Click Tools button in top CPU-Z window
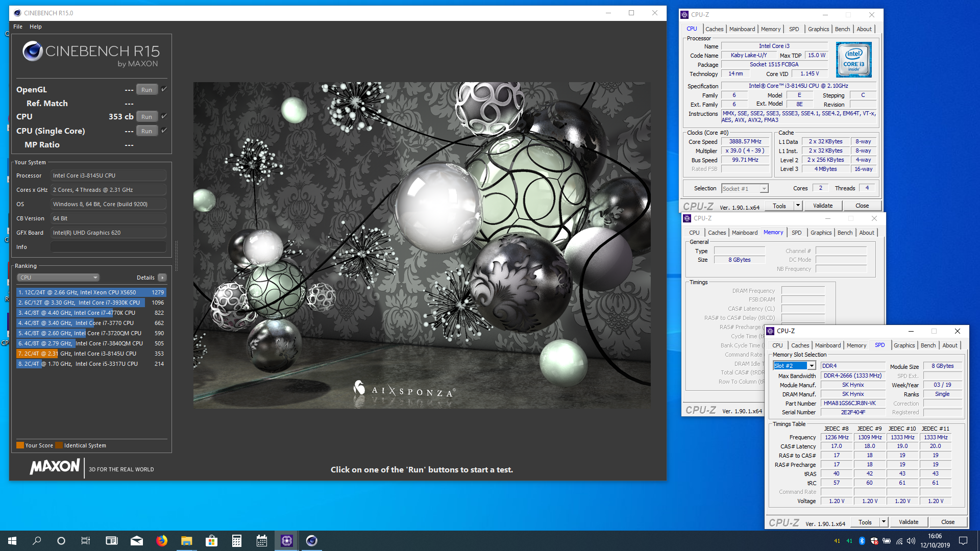The image size is (980, 551). tap(779, 206)
